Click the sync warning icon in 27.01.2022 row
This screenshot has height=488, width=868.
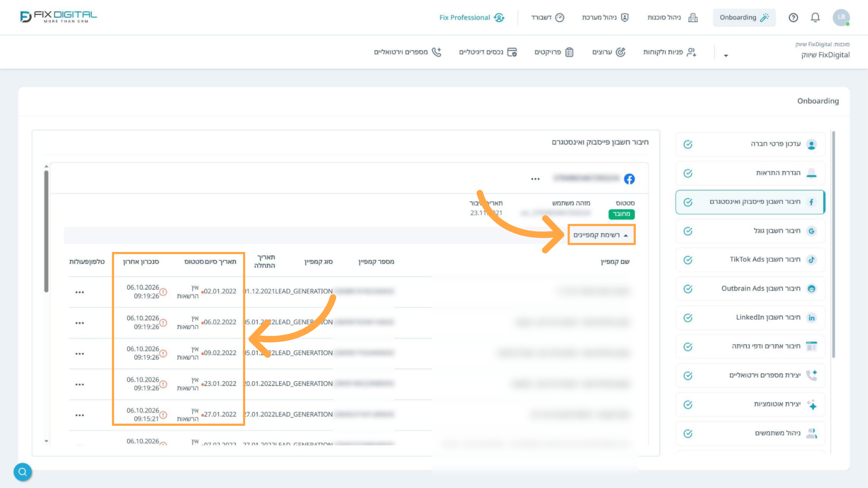point(163,415)
